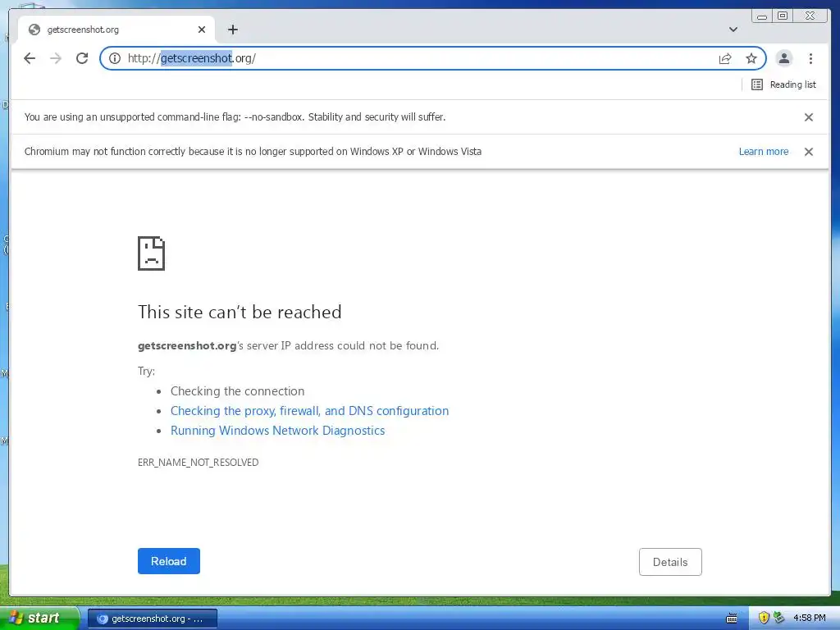Viewport: 840px width, 630px height.
Task: Open the Windows start menu
Action: coord(39,619)
